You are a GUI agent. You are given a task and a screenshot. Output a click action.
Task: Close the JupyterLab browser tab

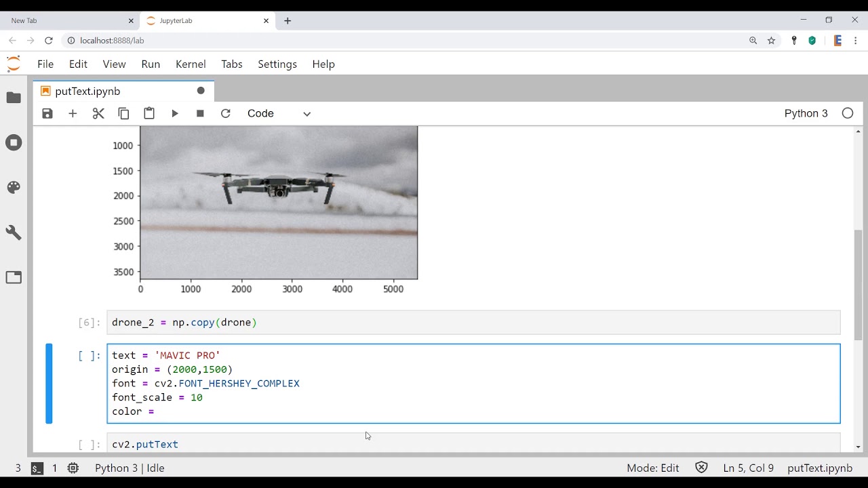[x=266, y=21]
